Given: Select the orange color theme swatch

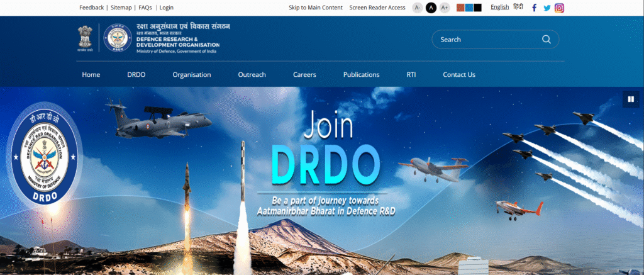Looking at the screenshot, I should pyautogui.click(x=461, y=8).
